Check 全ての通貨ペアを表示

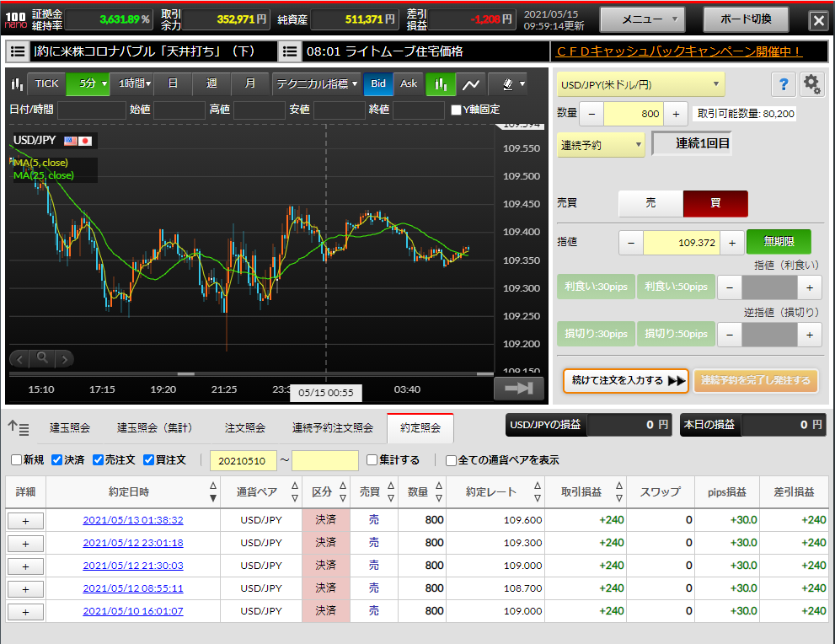pyautogui.click(x=451, y=460)
